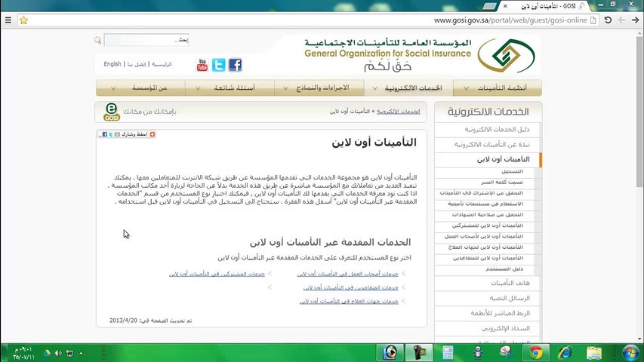This screenshot has height=362, width=644.
Task: Share via small Facebook icon in share bar
Action: (105, 134)
